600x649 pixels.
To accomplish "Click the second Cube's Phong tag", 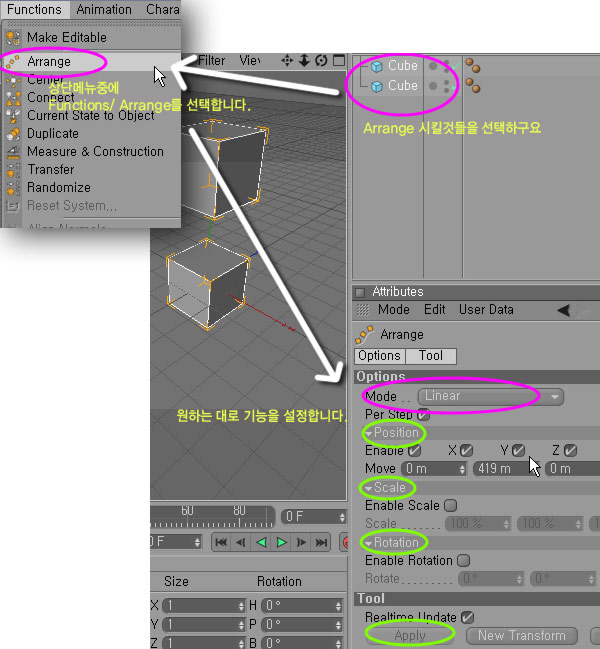I will coord(473,86).
